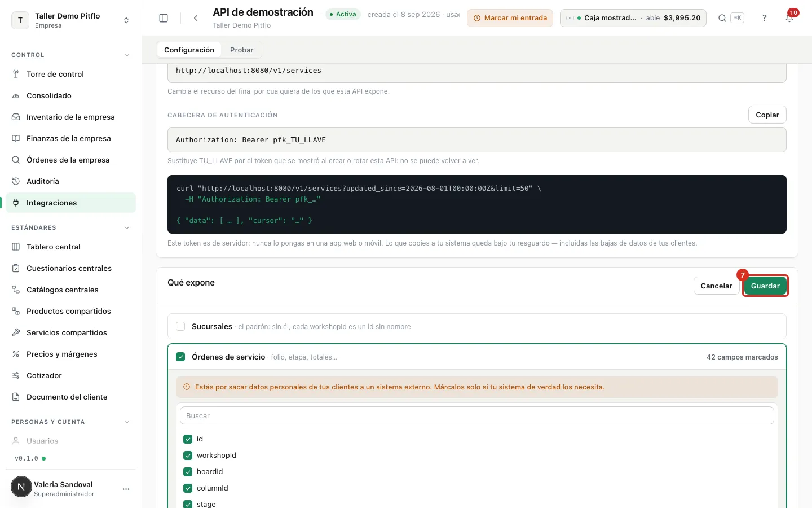Open Precios y márgenes
This screenshot has width=812, height=508.
point(70,354)
